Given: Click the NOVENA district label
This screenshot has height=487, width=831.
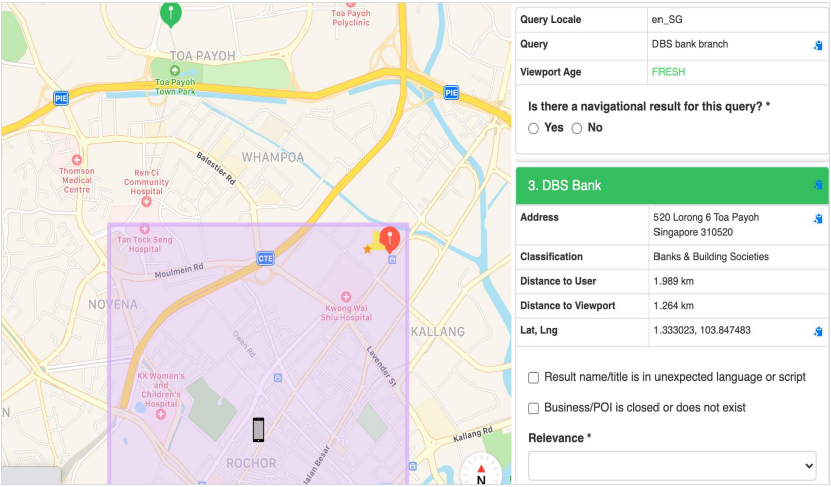Looking at the screenshot, I should [113, 305].
